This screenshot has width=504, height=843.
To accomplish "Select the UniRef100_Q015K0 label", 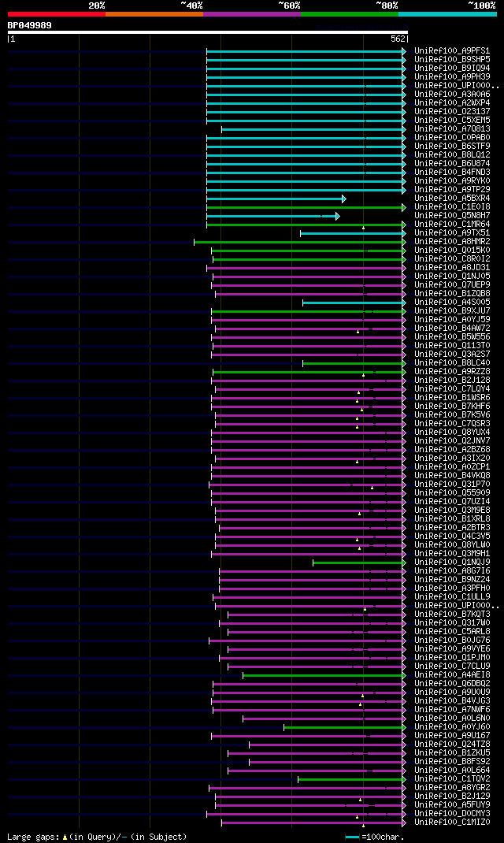I will tap(452, 251).
